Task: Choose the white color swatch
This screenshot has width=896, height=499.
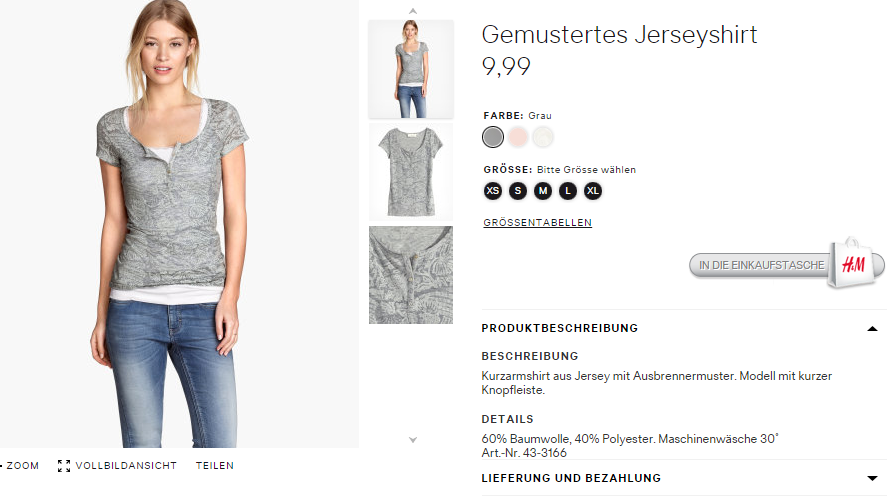Action: [x=543, y=137]
